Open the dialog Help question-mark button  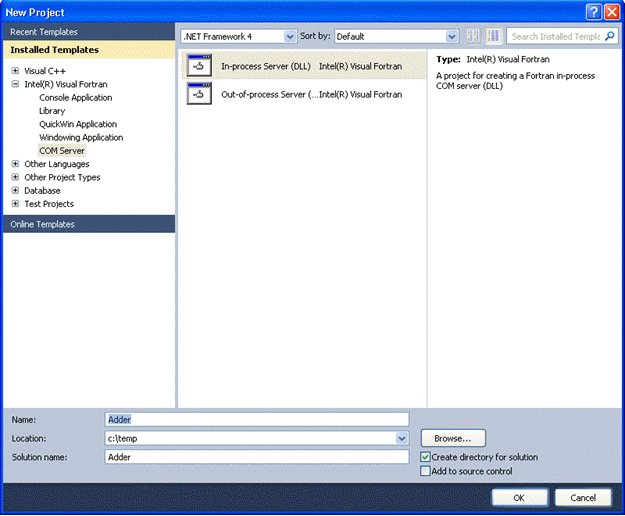(593, 12)
